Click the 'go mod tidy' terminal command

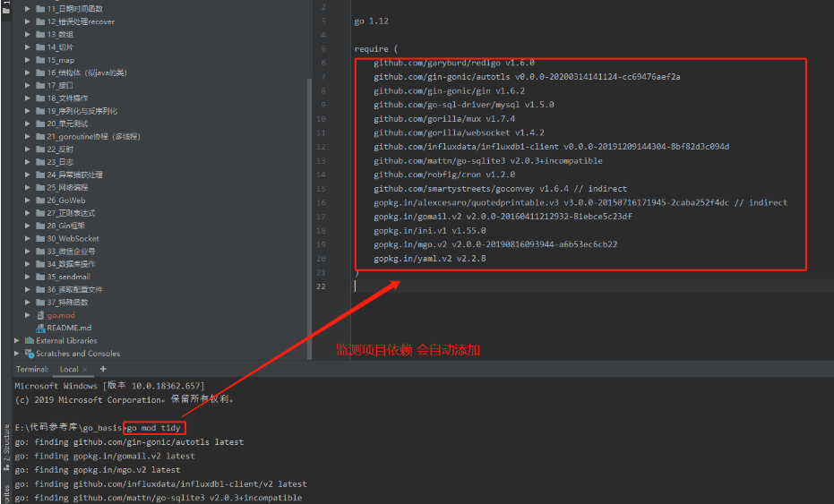pyautogui.click(x=154, y=428)
